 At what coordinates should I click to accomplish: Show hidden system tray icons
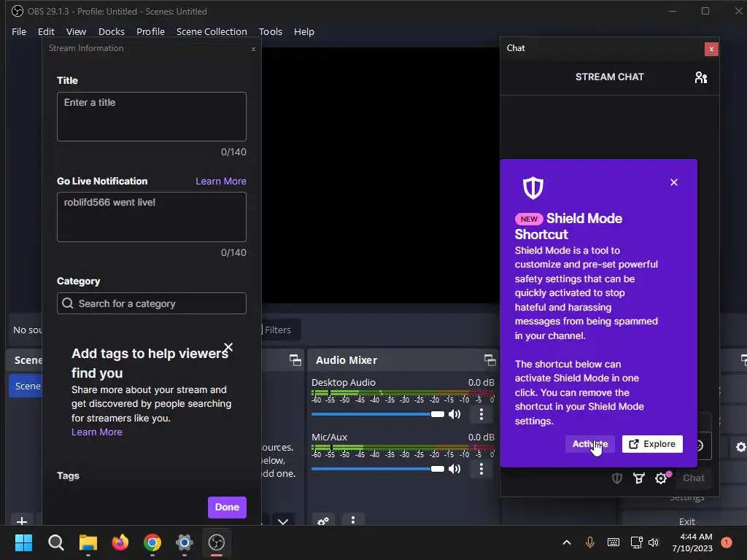click(x=566, y=542)
